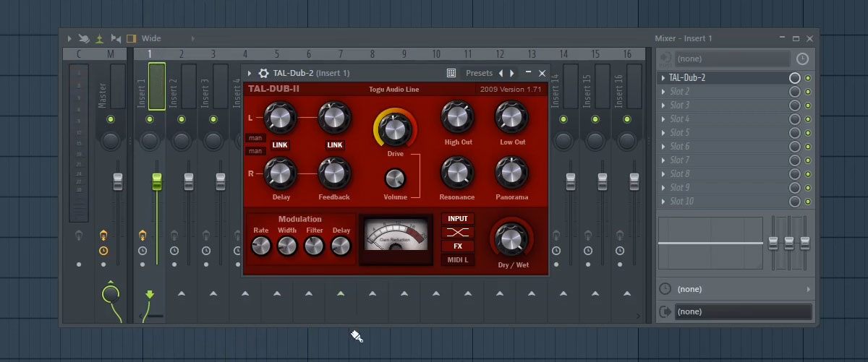Select the empty Slot 10
The width and height of the screenshot is (868, 362).
724,202
